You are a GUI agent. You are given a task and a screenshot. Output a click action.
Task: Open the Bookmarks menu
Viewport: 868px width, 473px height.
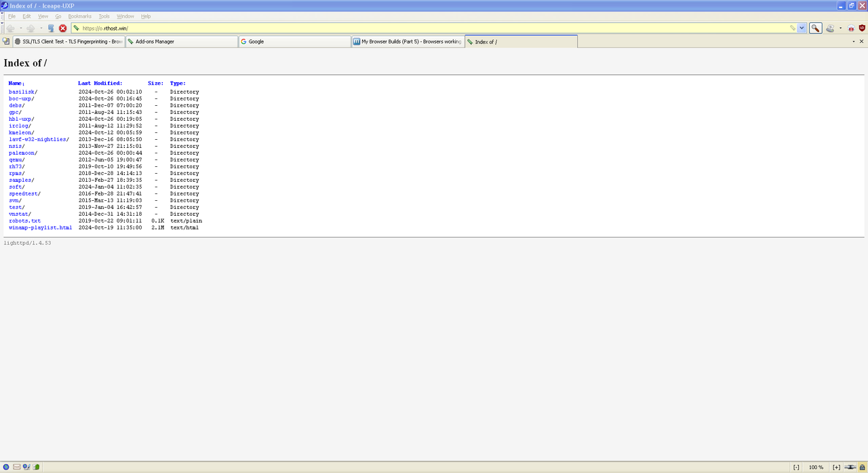(79, 16)
